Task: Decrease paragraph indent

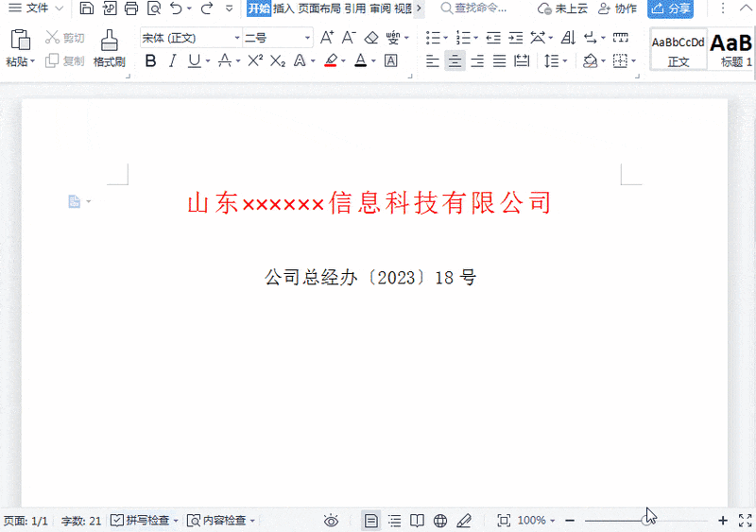Action: click(493, 37)
